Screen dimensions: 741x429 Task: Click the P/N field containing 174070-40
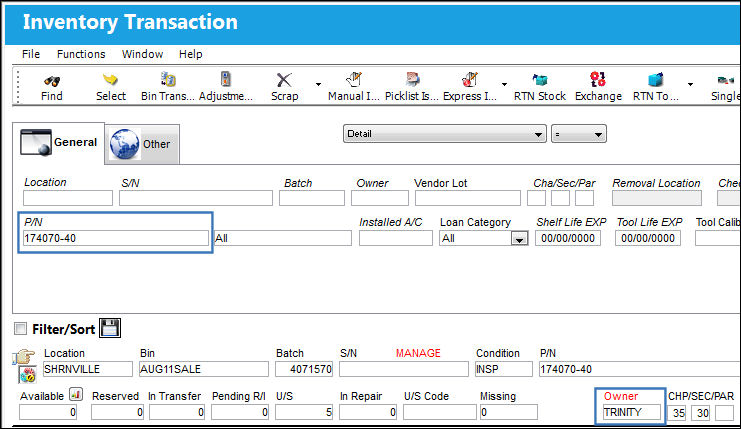click(116, 238)
